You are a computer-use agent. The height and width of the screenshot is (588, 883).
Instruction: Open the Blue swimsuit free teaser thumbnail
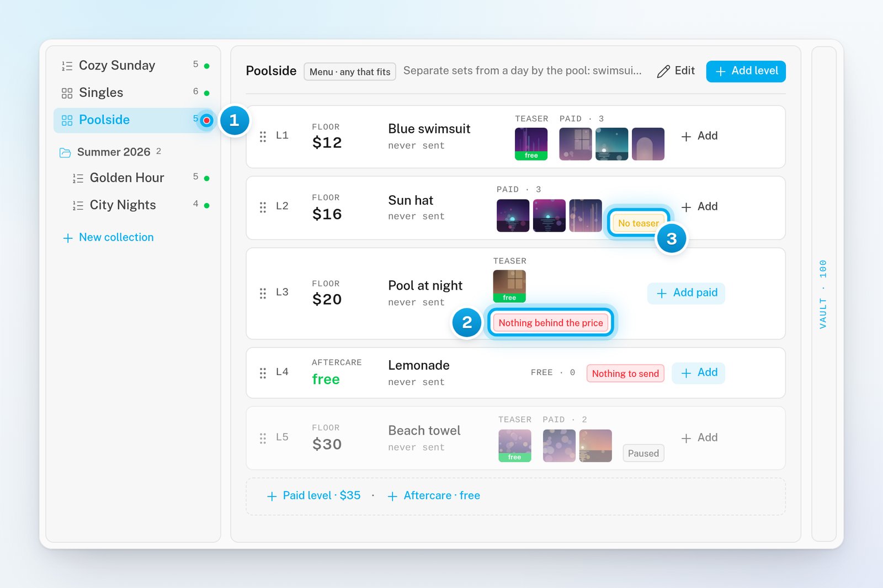531,144
